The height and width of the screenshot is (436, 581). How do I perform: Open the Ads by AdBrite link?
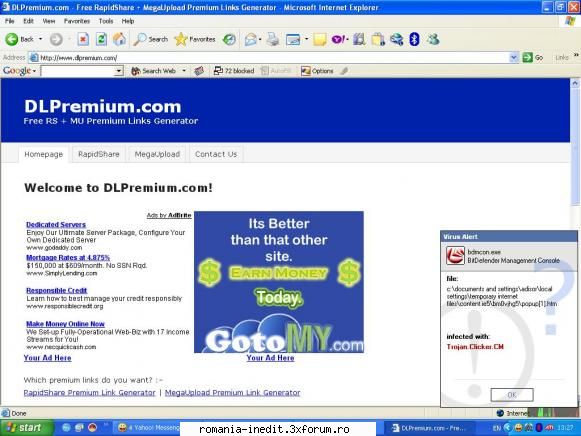pyautogui.click(x=169, y=215)
